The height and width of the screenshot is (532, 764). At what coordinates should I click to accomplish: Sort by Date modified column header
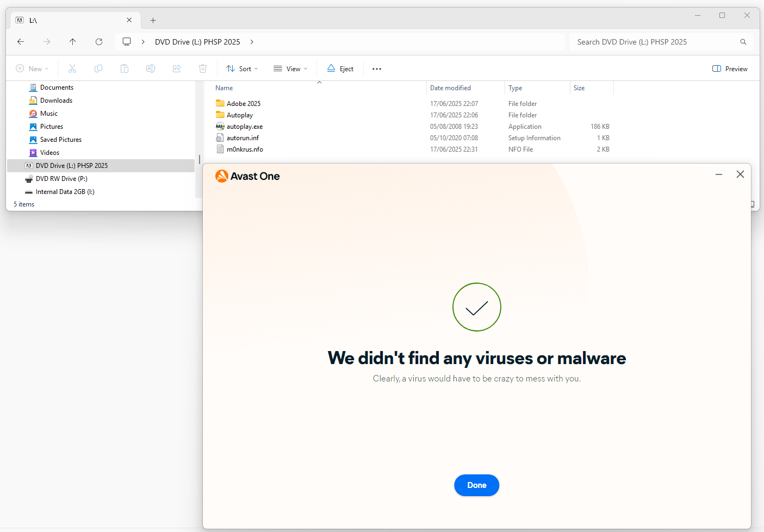(450, 88)
